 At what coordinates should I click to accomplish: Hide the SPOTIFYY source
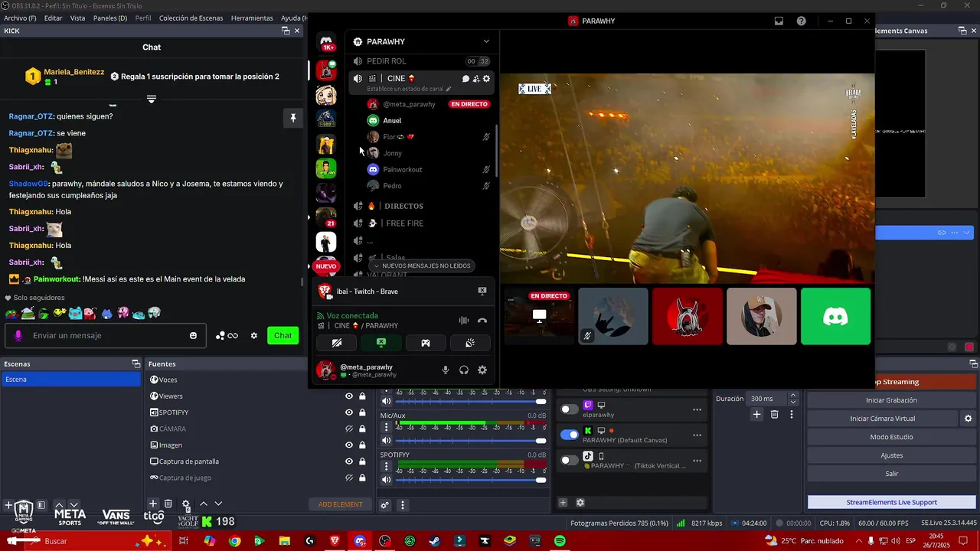pos(349,412)
